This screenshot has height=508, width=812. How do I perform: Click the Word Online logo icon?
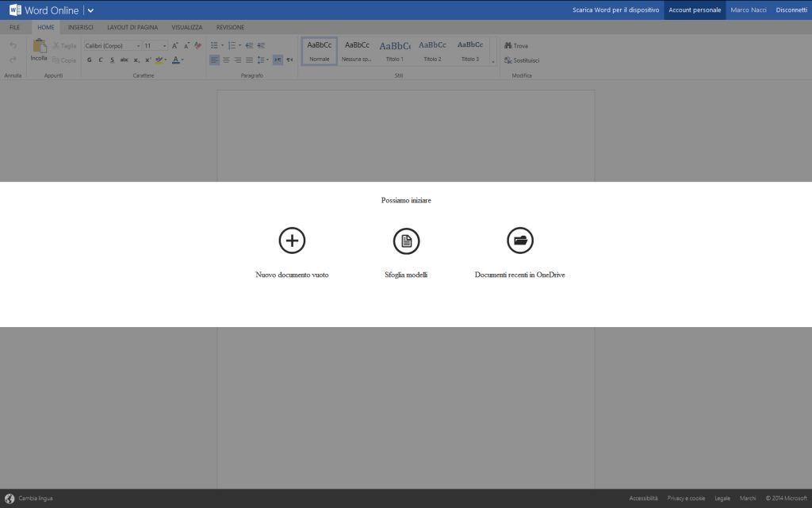tap(15, 10)
